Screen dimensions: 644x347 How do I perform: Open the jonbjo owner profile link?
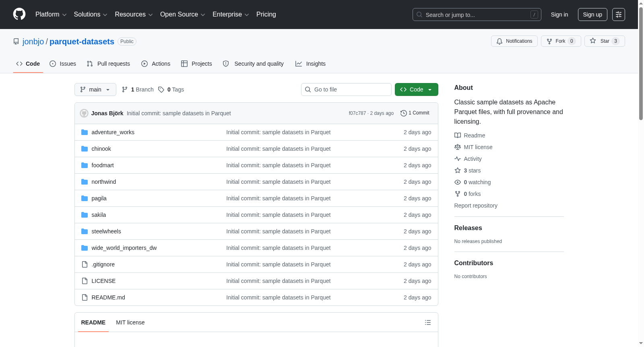[33, 42]
